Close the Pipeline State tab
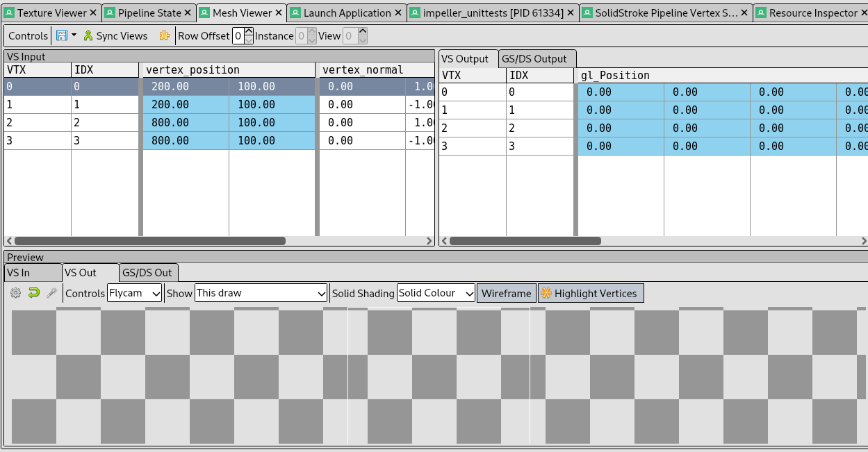Viewport: 868px width, 452px height. pyautogui.click(x=188, y=13)
